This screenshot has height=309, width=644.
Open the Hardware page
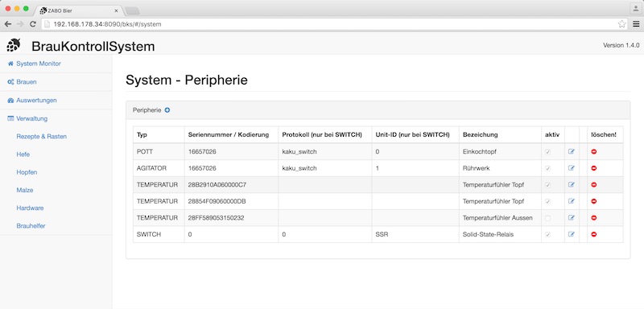[30, 208]
